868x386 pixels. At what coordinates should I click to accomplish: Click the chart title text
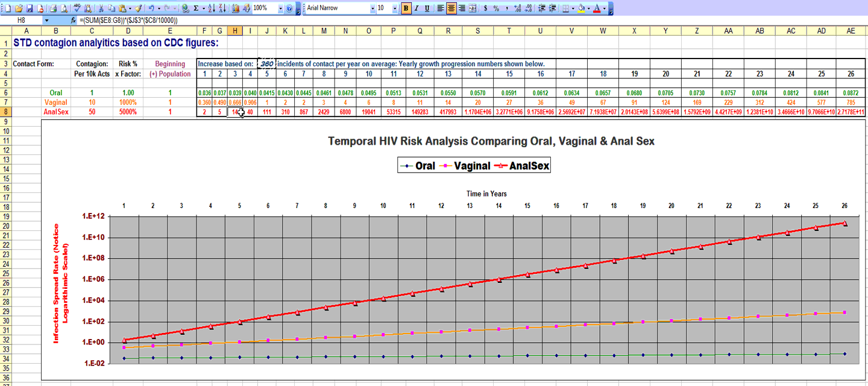tap(491, 141)
